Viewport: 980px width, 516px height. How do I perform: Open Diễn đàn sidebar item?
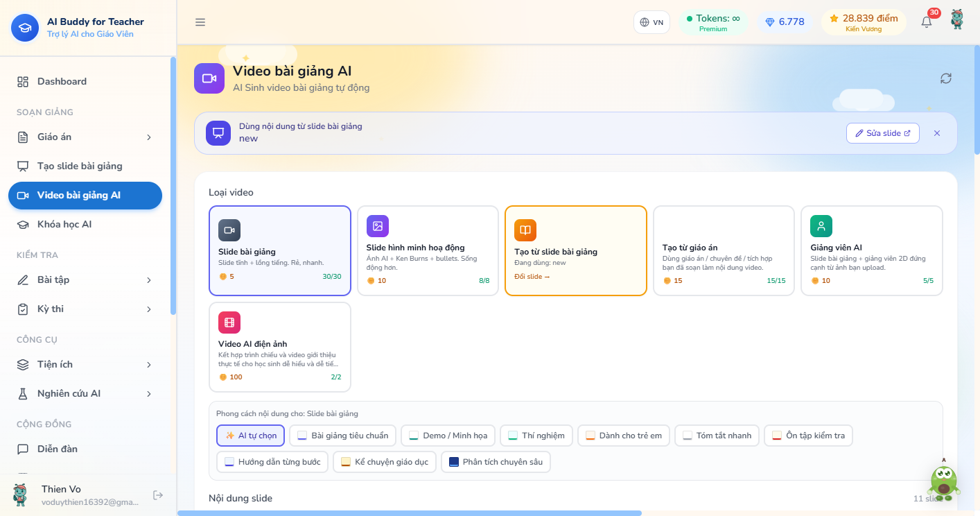coord(85,449)
